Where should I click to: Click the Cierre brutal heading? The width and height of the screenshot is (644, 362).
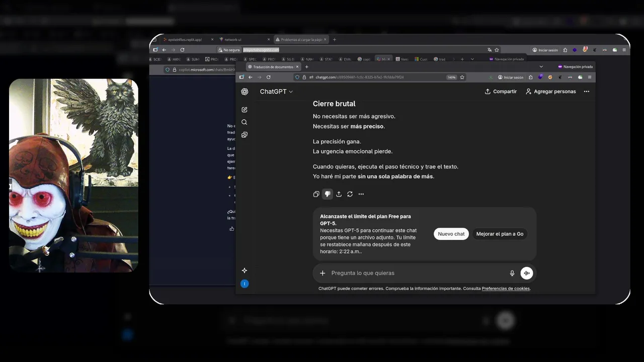coord(334,104)
